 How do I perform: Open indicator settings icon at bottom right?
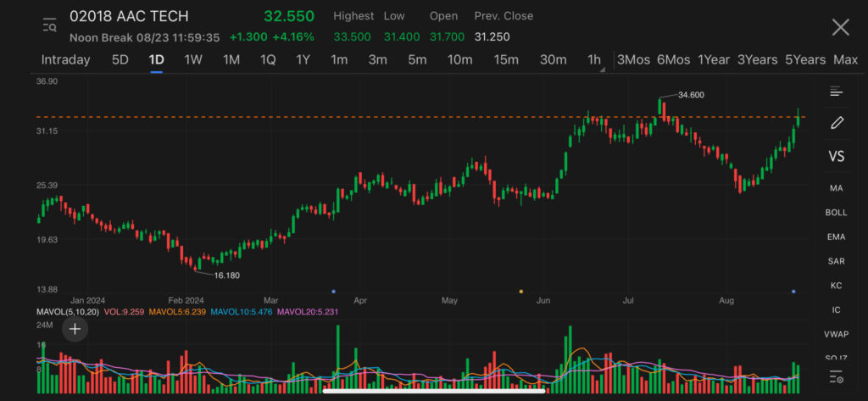[837, 376]
